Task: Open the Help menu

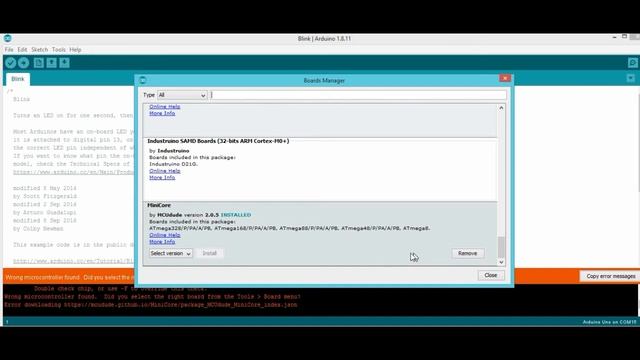Action: pyautogui.click(x=75, y=49)
